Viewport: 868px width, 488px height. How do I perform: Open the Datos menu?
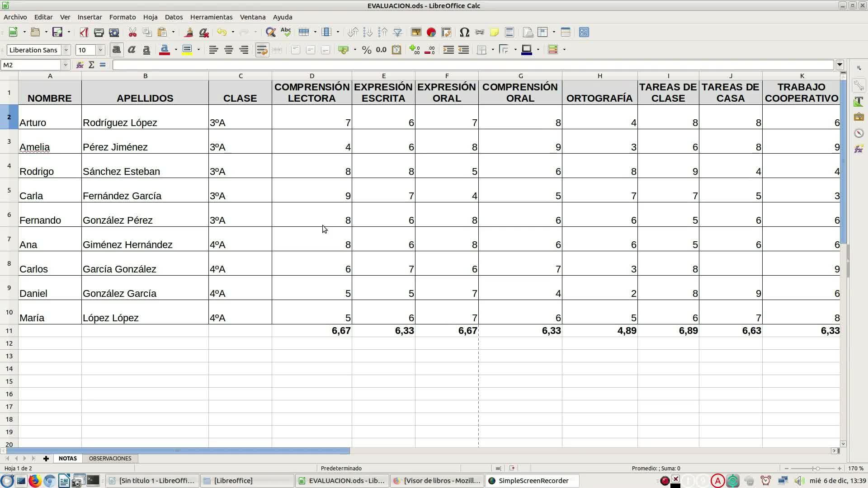174,17
